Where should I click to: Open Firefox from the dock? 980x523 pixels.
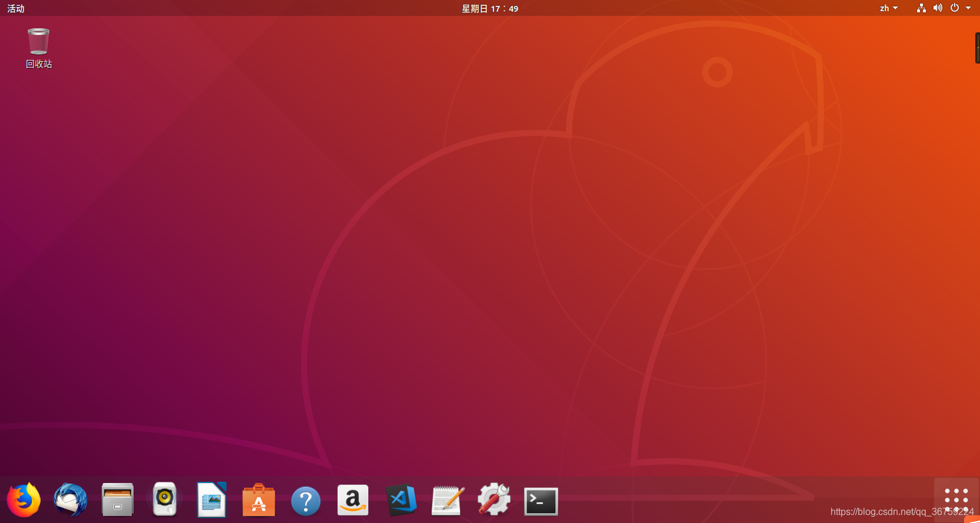24,500
